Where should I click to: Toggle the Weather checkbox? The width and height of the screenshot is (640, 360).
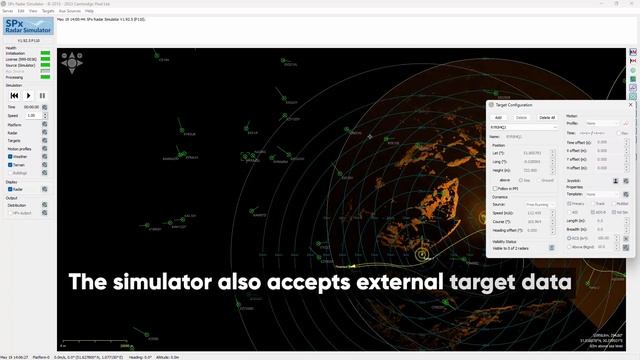tap(10, 156)
